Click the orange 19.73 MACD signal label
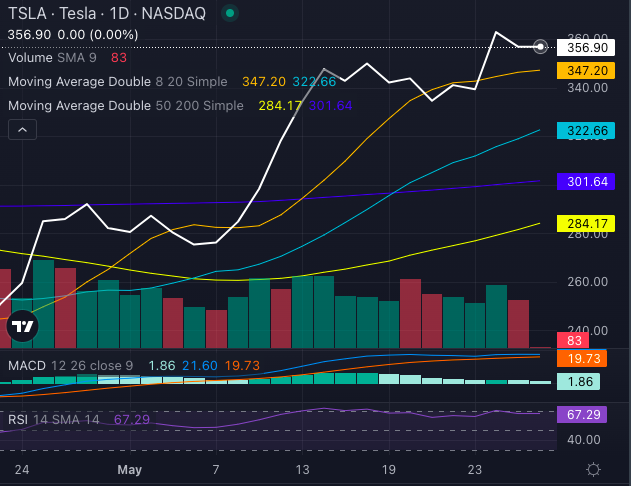Viewport: 631px width, 486px height. [582, 358]
